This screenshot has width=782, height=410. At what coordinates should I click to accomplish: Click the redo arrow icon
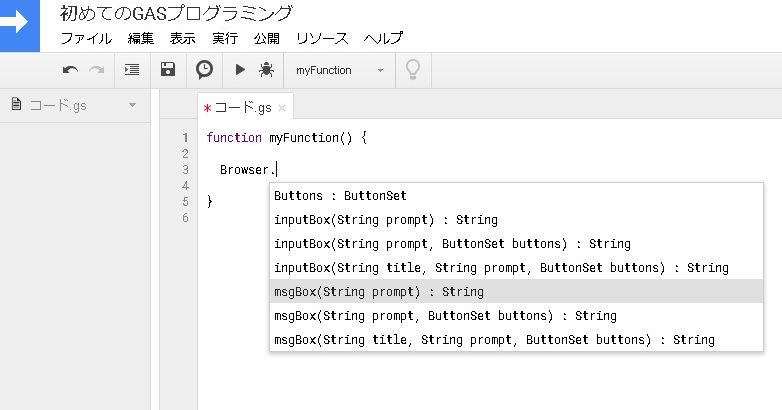click(97, 70)
